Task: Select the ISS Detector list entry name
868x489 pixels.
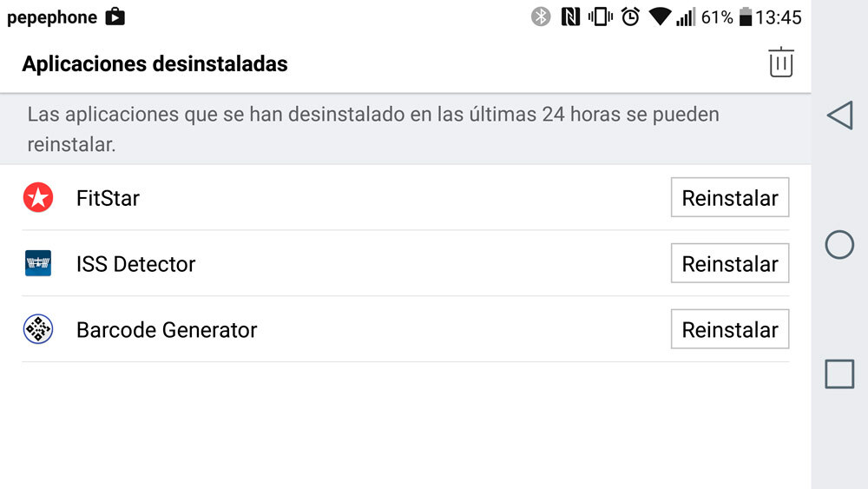Action: point(136,264)
